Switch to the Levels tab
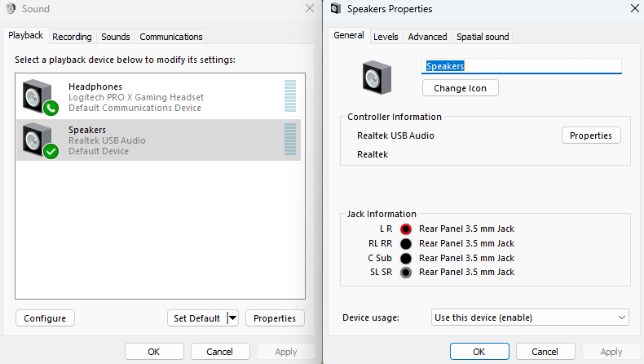The image size is (644, 364). [386, 37]
